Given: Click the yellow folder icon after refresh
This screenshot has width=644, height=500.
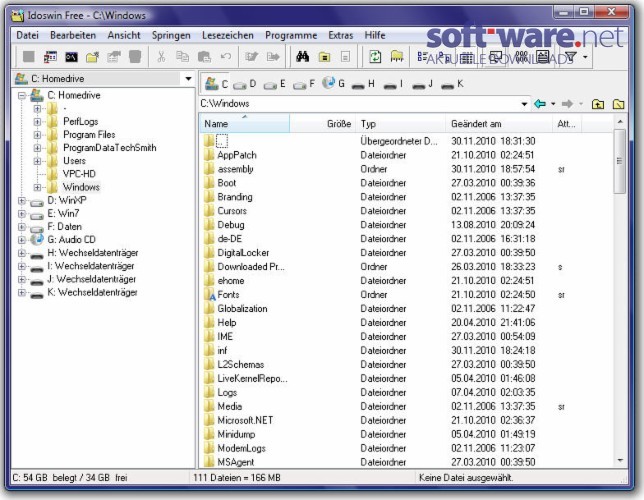Looking at the screenshot, I should (x=397, y=57).
